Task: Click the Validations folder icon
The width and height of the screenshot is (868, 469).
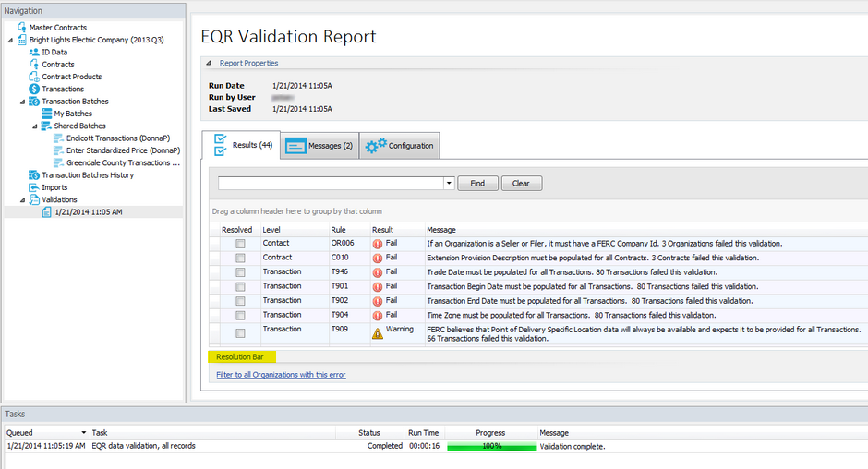Action: tap(34, 200)
